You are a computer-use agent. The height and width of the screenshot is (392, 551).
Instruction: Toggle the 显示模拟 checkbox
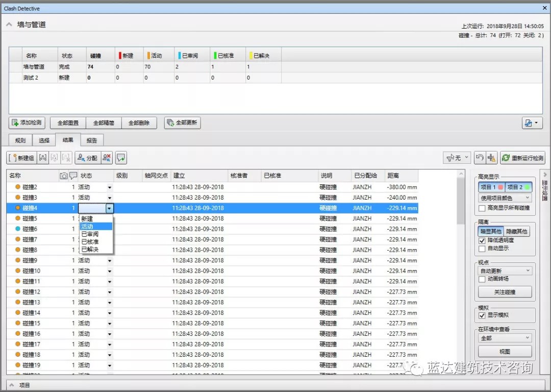[x=482, y=315]
